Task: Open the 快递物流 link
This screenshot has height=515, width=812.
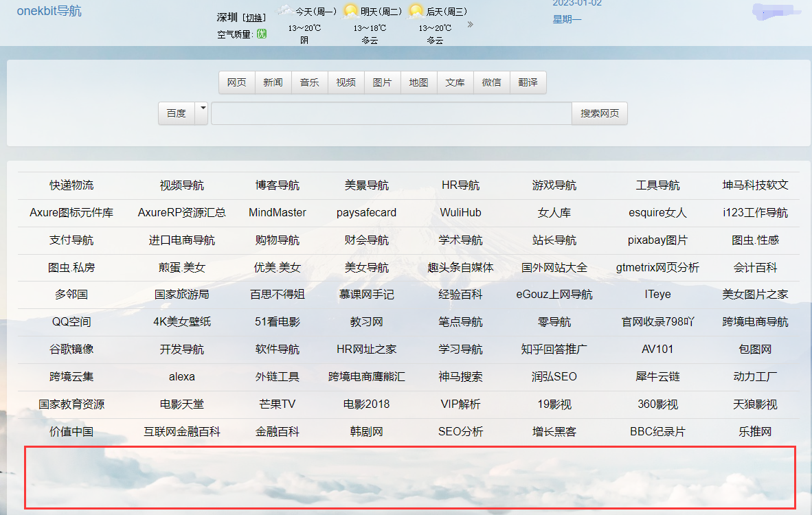Action: 71,185
